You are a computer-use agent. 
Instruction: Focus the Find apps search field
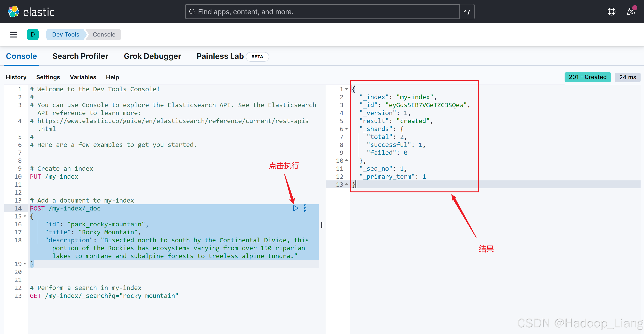[322, 12]
